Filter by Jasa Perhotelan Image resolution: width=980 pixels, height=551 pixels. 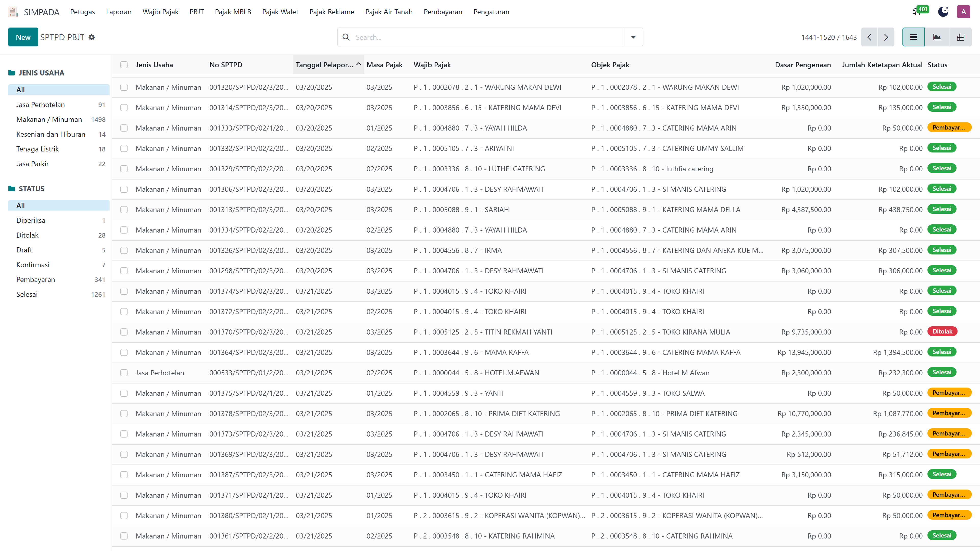click(59, 105)
